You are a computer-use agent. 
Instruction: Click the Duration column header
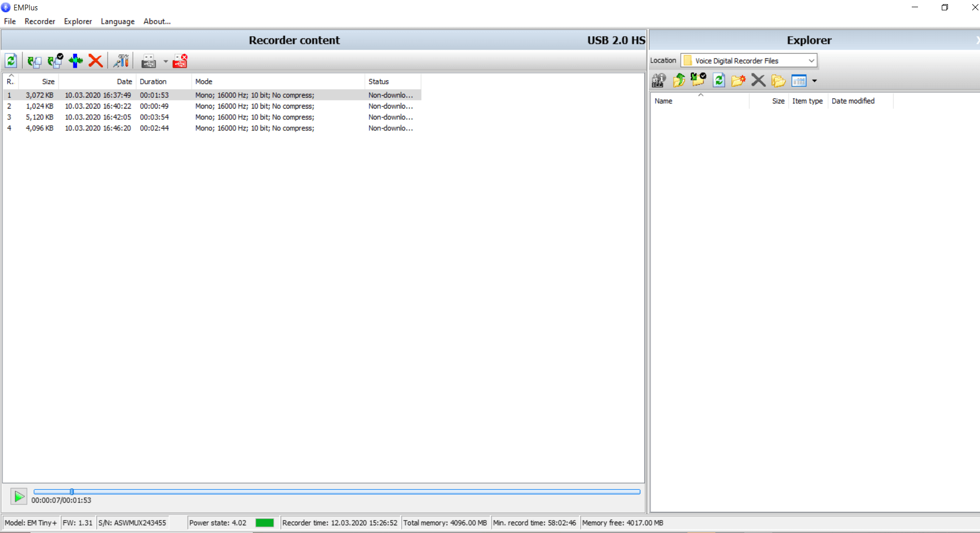153,82
